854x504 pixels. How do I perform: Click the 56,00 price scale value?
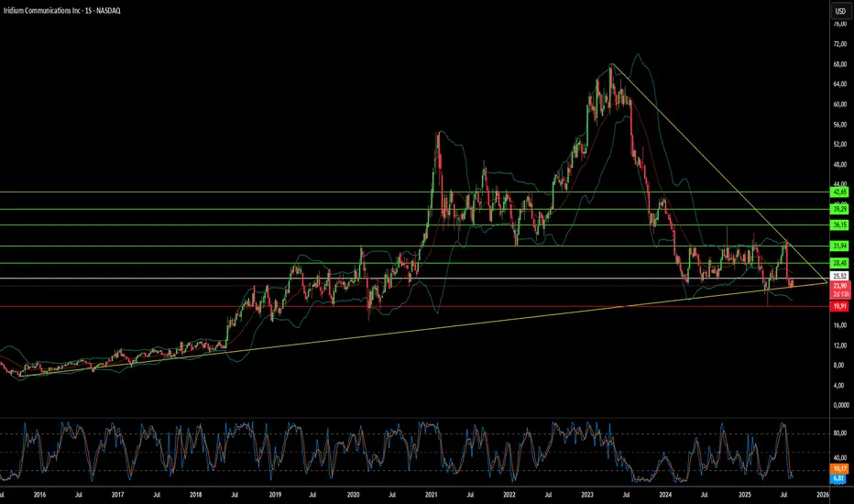[840, 125]
